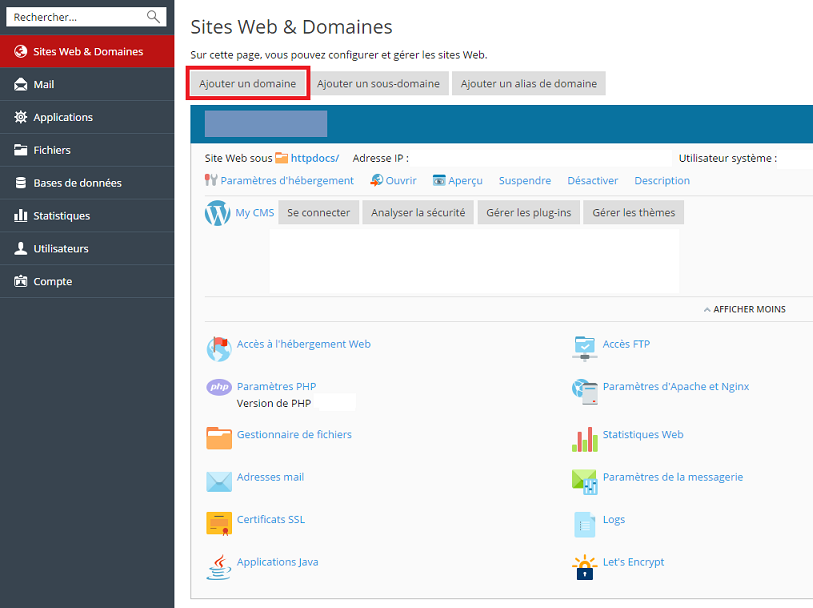Click the Adresses mail envelope icon

219,482
